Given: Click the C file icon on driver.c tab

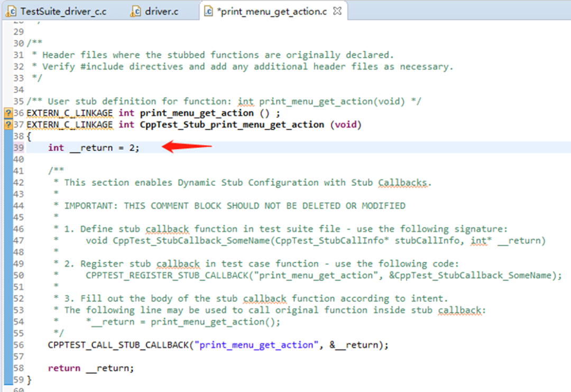Looking at the screenshot, I should click(136, 11).
